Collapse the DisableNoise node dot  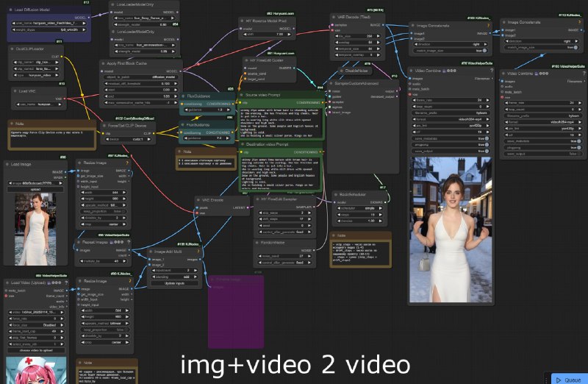(341, 71)
